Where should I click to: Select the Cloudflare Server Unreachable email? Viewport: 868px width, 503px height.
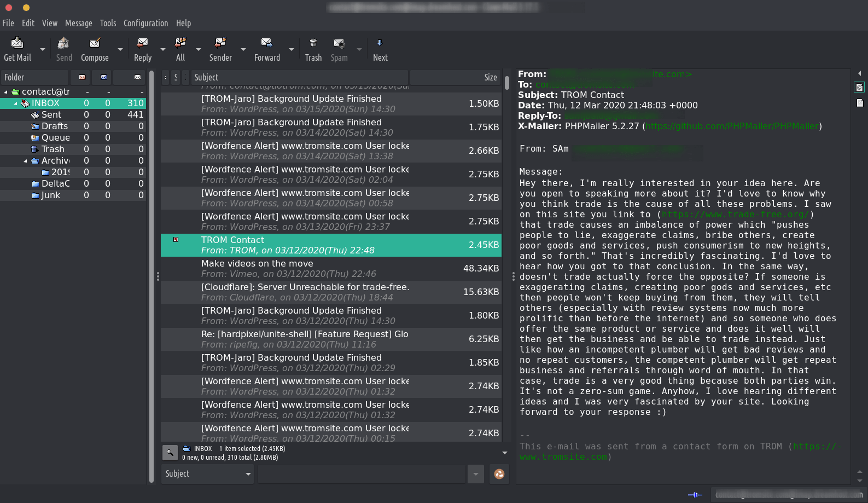(x=330, y=292)
